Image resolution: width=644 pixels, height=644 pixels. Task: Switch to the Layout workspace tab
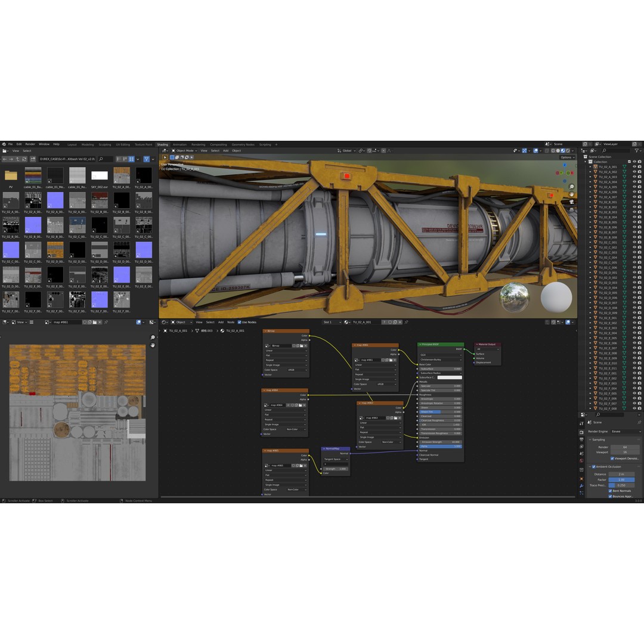click(x=72, y=144)
